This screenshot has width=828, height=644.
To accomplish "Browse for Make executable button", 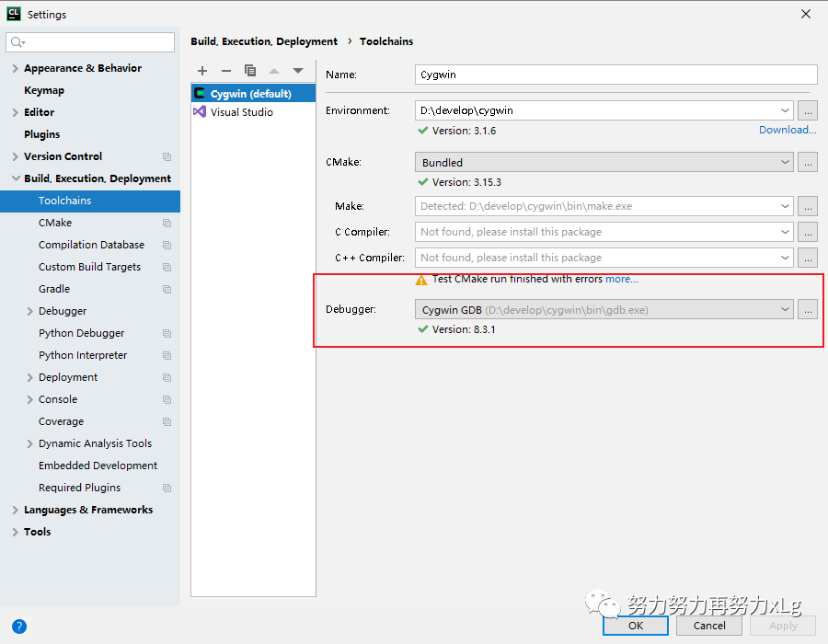I will (808, 206).
